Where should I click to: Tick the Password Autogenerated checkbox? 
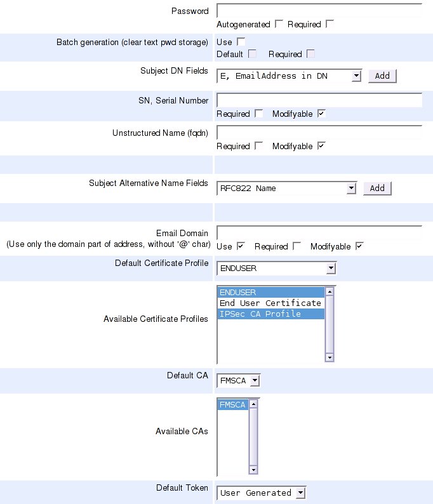(279, 24)
